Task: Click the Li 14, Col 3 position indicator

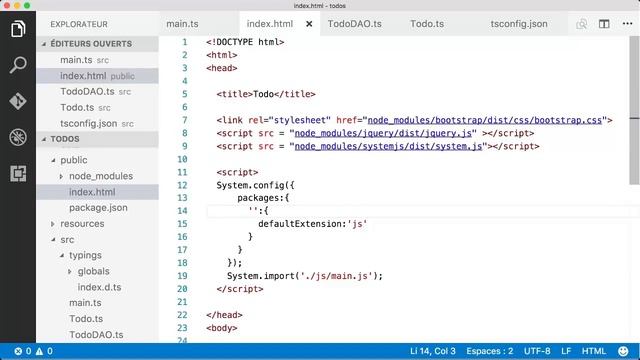Action: [x=433, y=351]
